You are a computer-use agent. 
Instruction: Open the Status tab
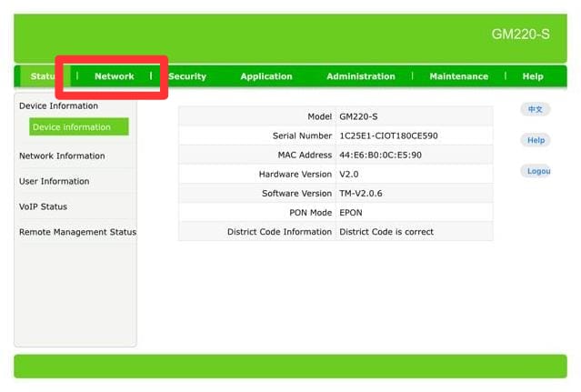click(42, 76)
